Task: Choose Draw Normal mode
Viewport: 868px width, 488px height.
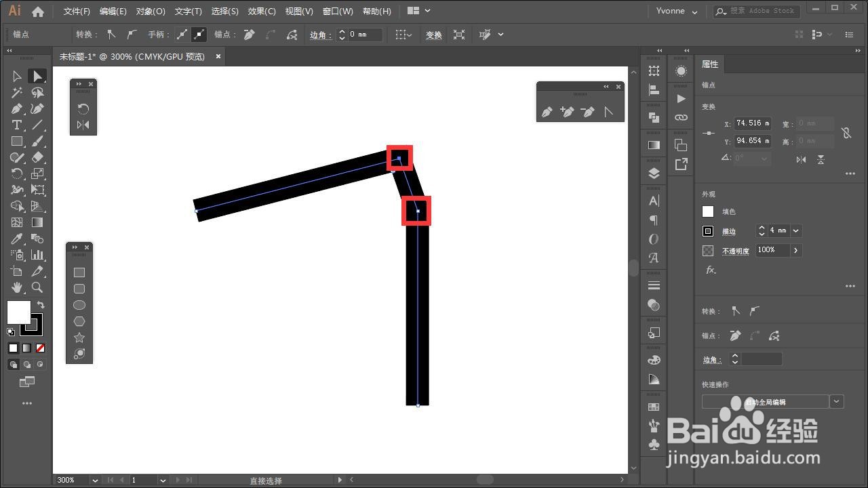Action: click(14, 365)
